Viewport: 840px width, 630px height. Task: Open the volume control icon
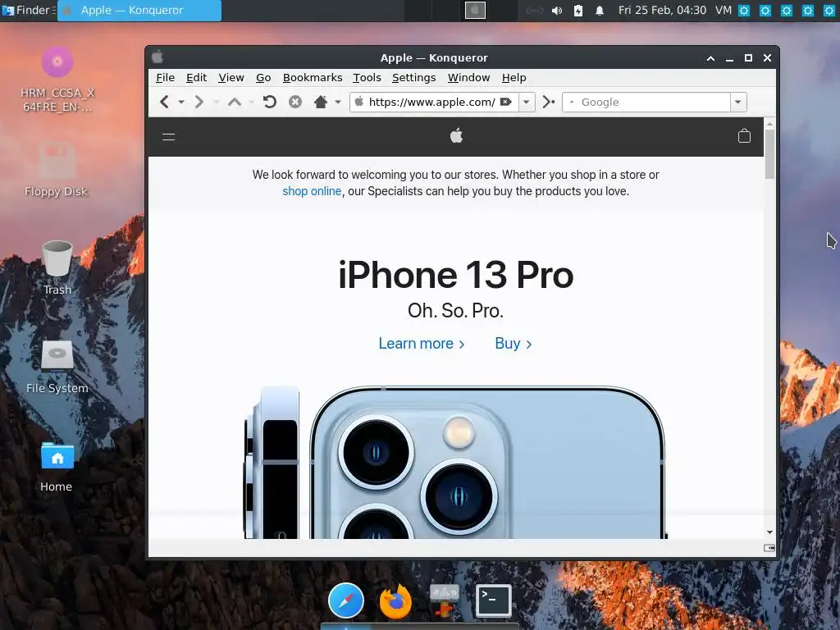(557, 11)
